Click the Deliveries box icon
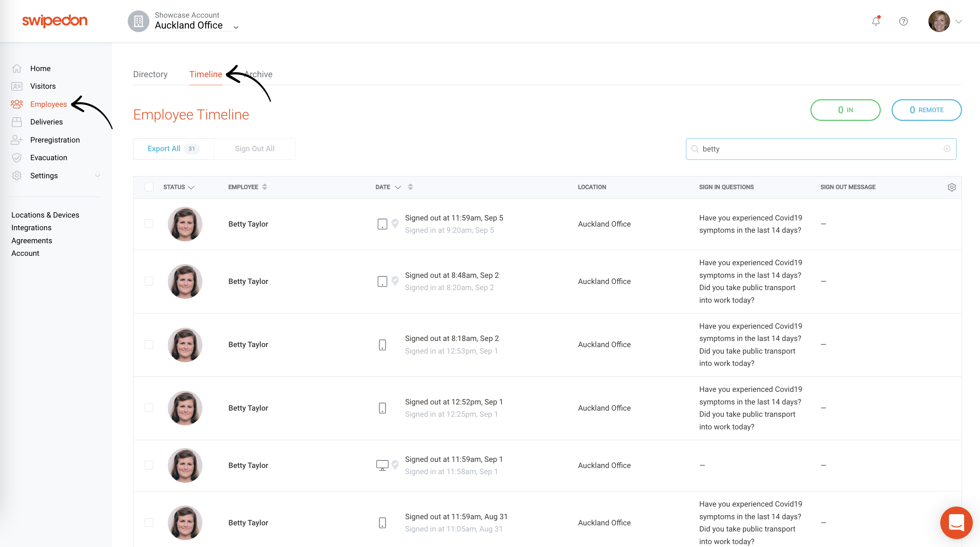Screen dimensions: 980x547 pyautogui.click(x=17, y=122)
